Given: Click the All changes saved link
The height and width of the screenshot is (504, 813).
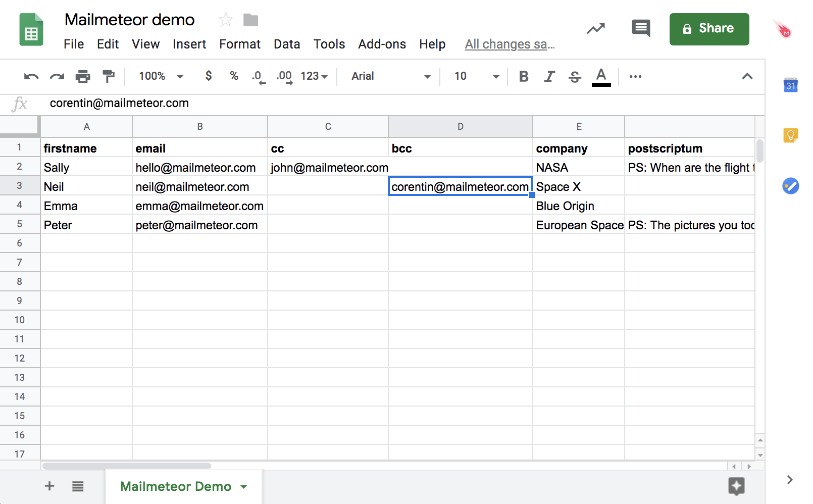Looking at the screenshot, I should [510, 44].
